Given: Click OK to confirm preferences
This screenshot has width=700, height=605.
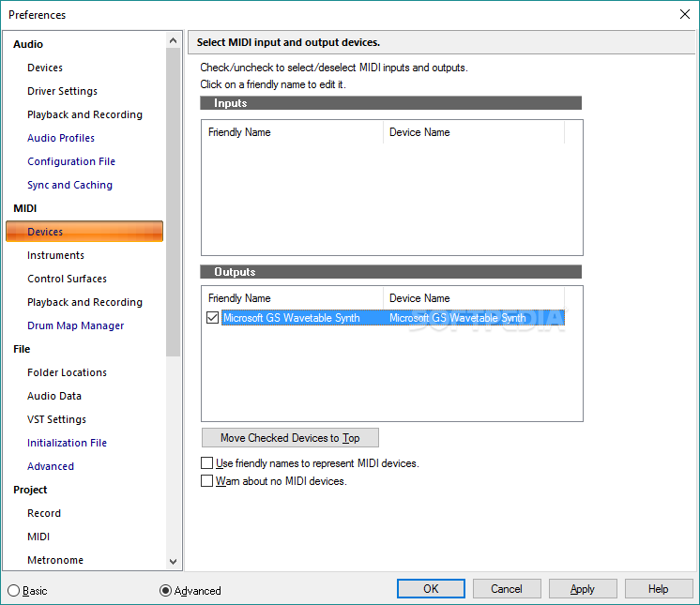Looking at the screenshot, I should pos(431,589).
